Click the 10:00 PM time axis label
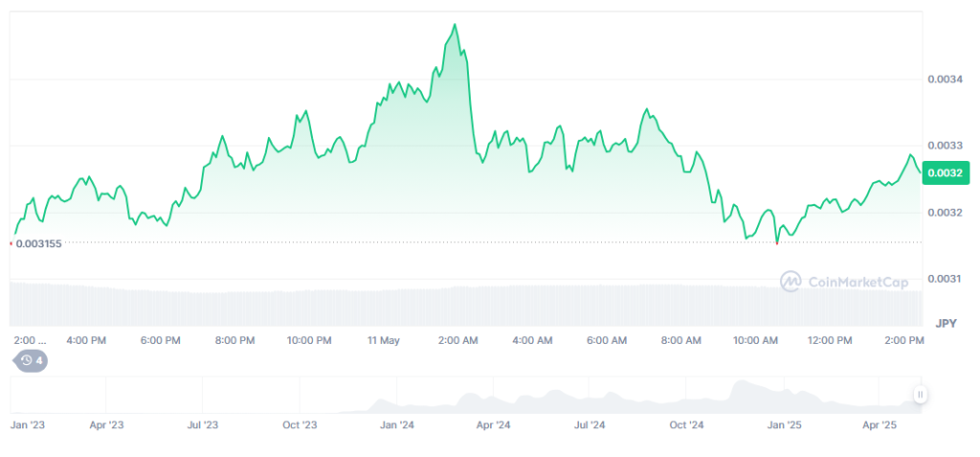The image size is (980, 457). [309, 340]
